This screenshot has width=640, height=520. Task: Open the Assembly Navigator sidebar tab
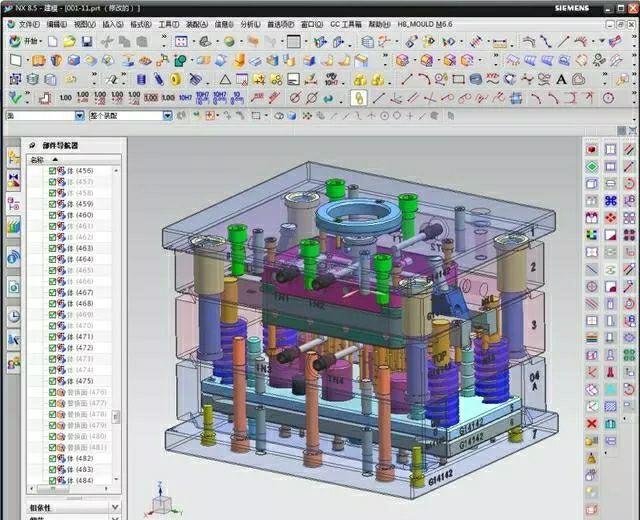point(13,157)
